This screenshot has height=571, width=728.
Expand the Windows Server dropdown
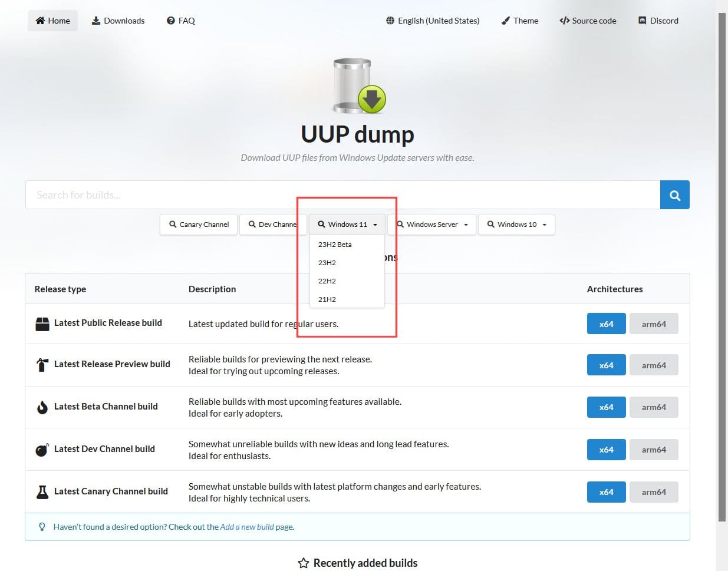coord(431,225)
